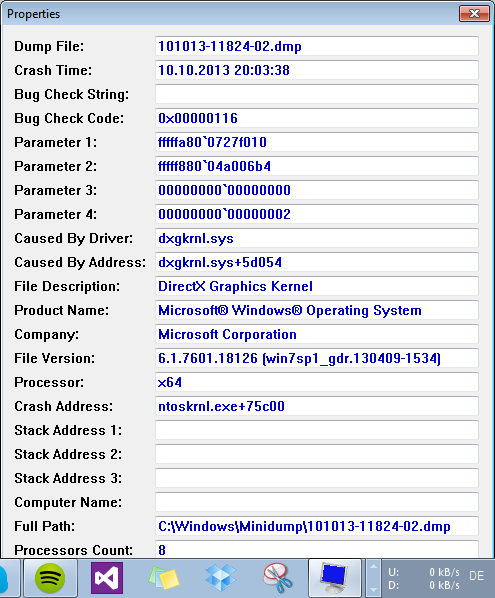
Task: Open Dropbox from the taskbar
Action: coord(220,578)
